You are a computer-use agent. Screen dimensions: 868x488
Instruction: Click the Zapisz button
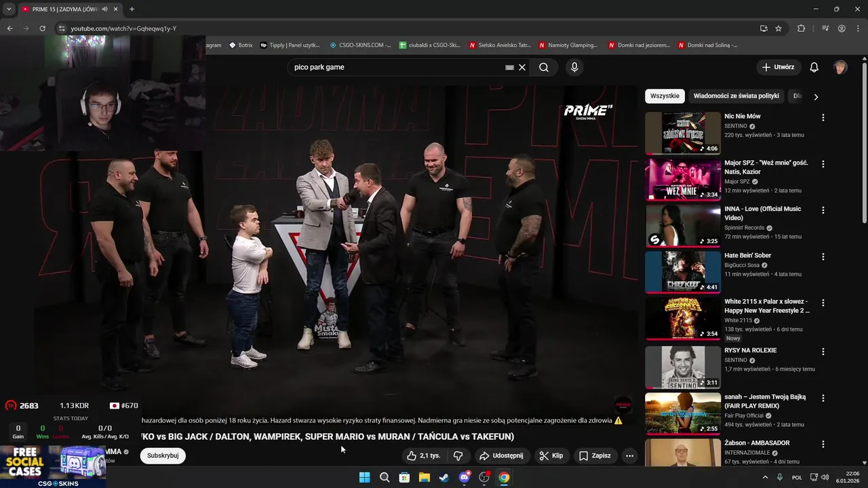(x=595, y=455)
